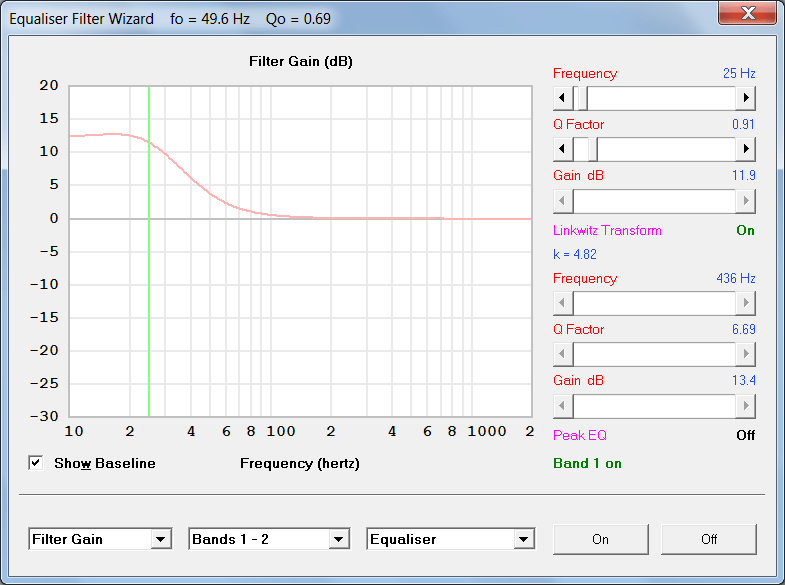
Task: Click the 13.4 Gain dB slider track
Action: (x=654, y=406)
